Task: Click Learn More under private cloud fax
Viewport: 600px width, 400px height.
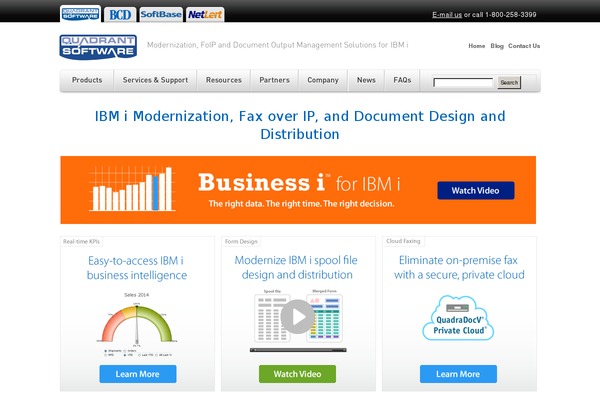Action: [458, 374]
